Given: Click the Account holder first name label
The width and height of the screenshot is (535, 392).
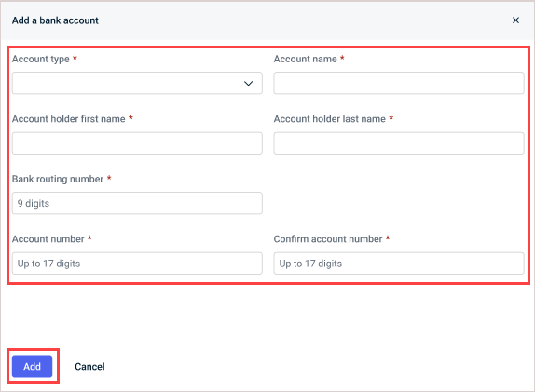Looking at the screenshot, I should tap(69, 119).
